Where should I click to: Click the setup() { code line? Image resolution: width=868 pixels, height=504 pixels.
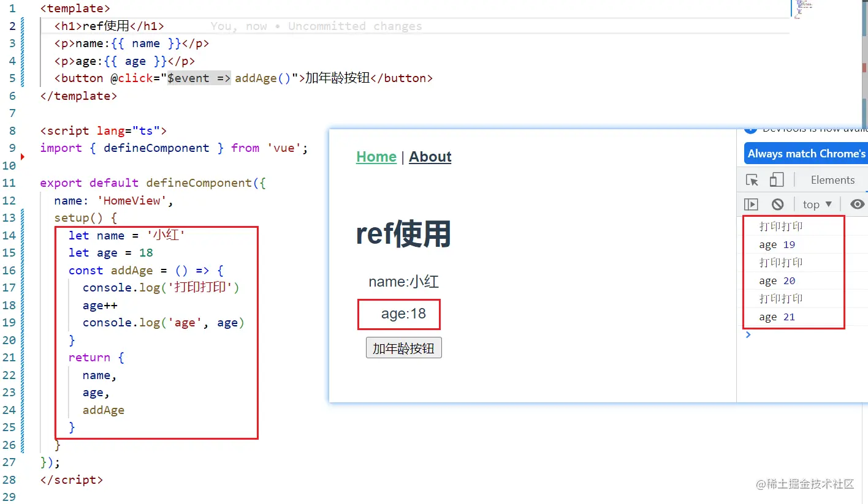click(x=86, y=218)
